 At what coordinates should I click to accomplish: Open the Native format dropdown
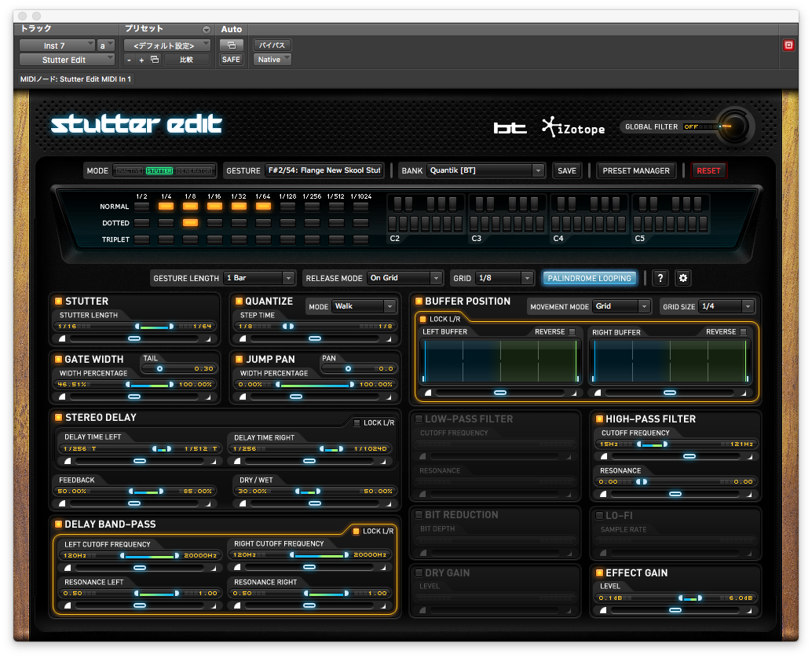point(272,60)
